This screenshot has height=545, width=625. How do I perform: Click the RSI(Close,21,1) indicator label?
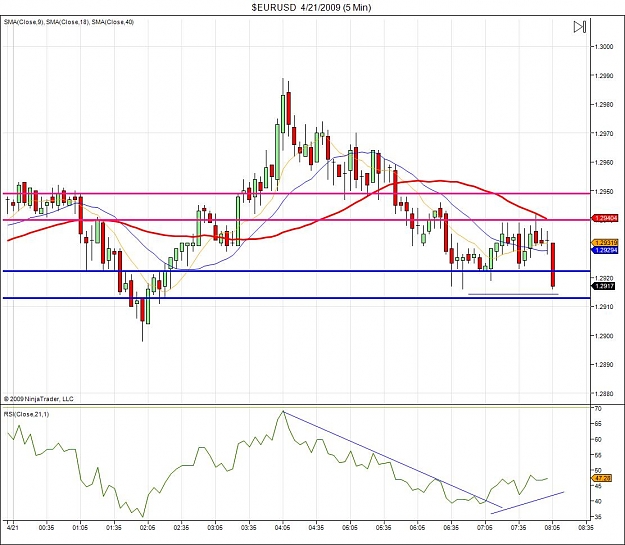pos(27,414)
